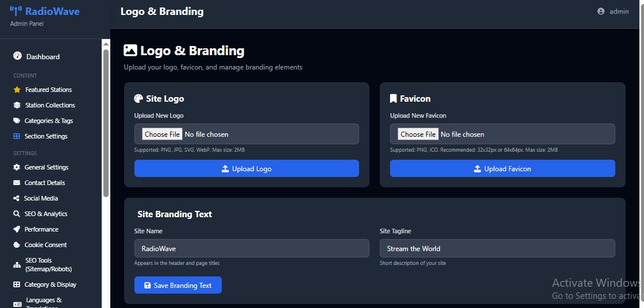
Task: Click the Featured Stations star icon
Action: click(17, 90)
